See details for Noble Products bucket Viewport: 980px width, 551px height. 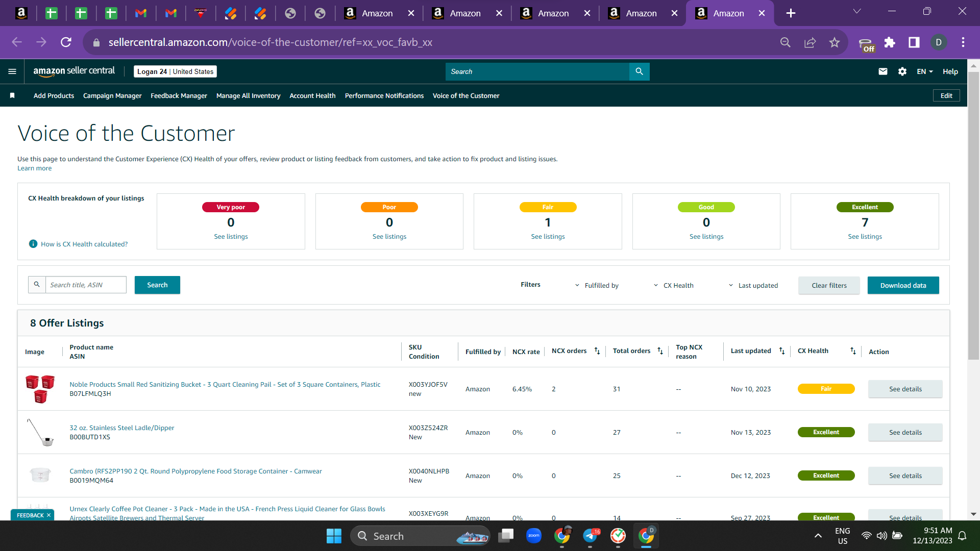pyautogui.click(x=905, y=389)
